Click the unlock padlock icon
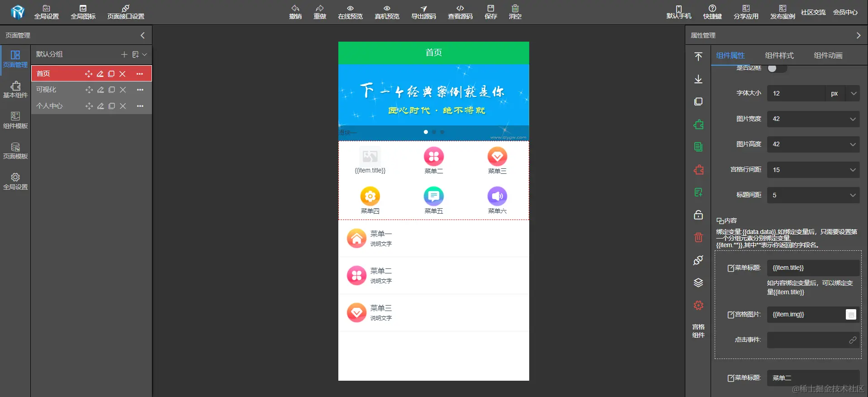This screenshot has width=868, height=397. (x=698, y=215)
